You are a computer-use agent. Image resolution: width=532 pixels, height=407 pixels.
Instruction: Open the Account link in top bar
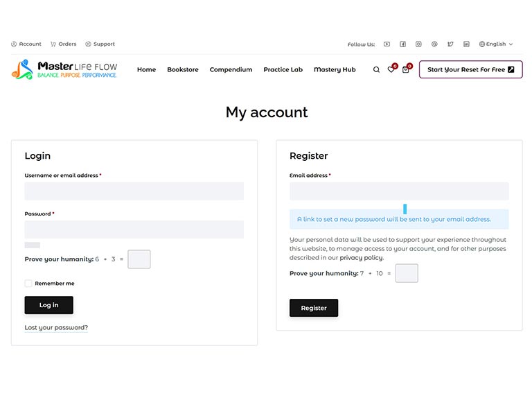tap(26, 44)
